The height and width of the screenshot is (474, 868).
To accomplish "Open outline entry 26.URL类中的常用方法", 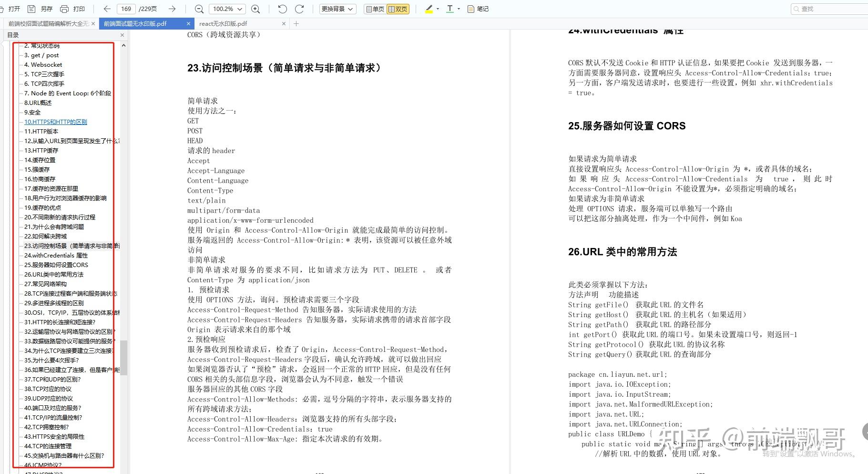I will coord(54,275).
